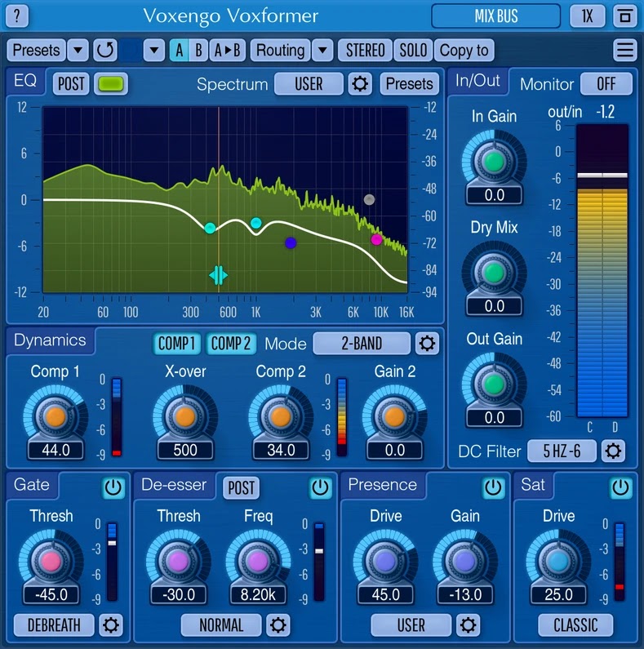Click the Routing button
This screenshot has height=649, width=644.
point(280,50)
